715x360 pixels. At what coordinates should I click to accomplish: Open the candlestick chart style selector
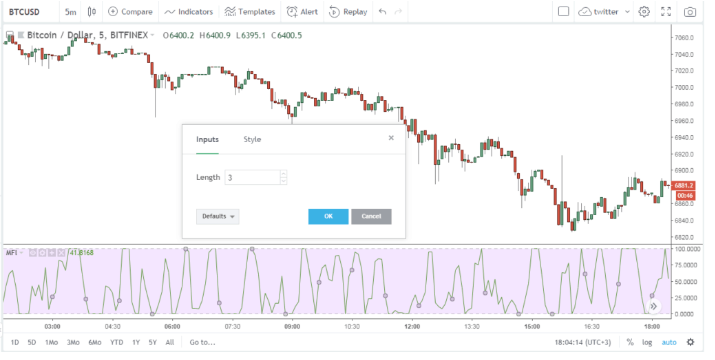[92, 12]
